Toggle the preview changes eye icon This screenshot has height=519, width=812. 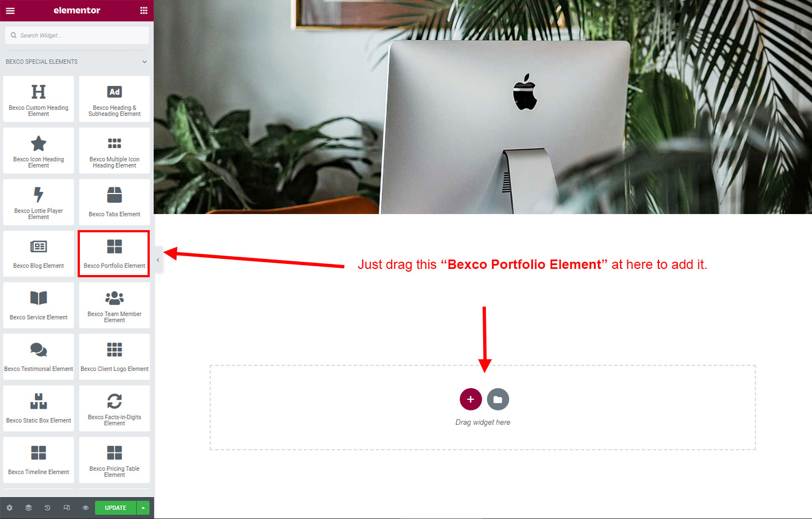[x=85, y=508]
